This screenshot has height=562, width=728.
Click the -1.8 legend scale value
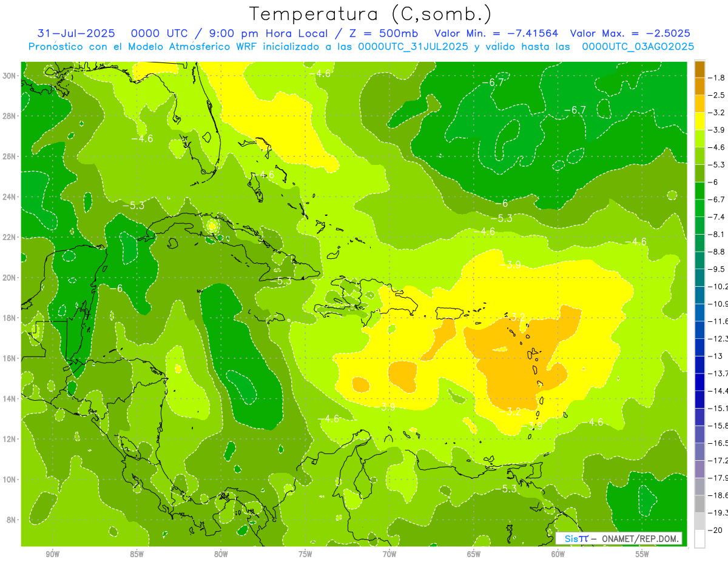point(716,78)
